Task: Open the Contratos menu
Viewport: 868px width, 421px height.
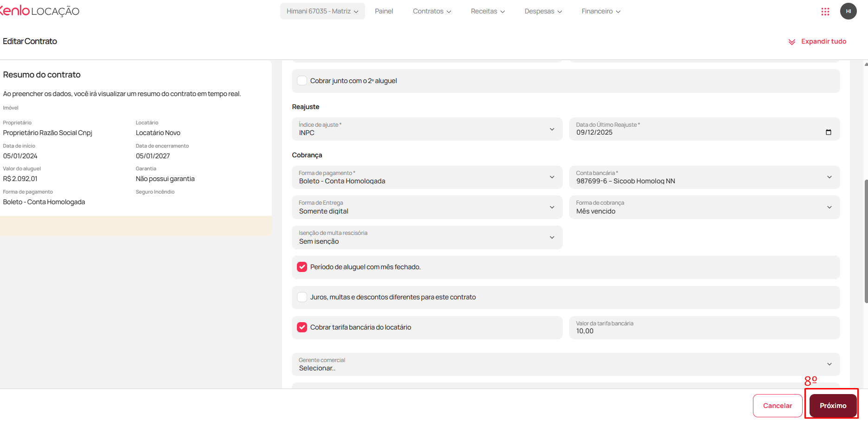Action: click(x=432, y=11)
